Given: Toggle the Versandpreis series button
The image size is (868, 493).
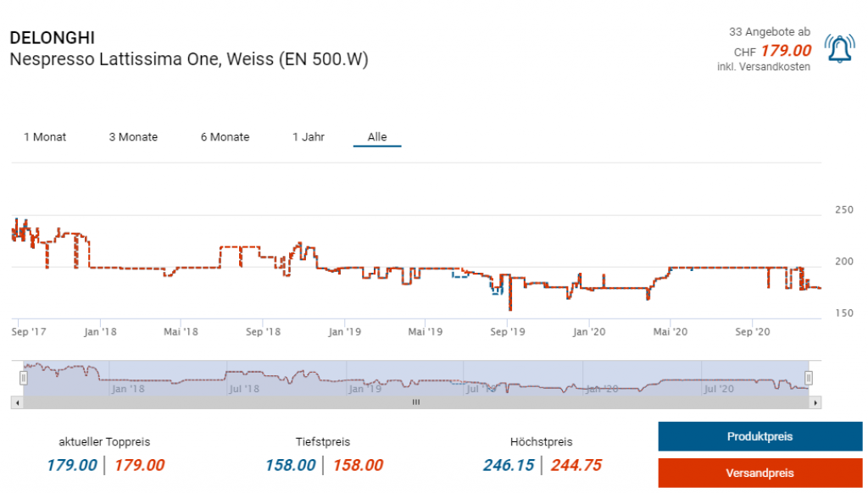Looking at the screenshot, I should [x=759, y=473].
